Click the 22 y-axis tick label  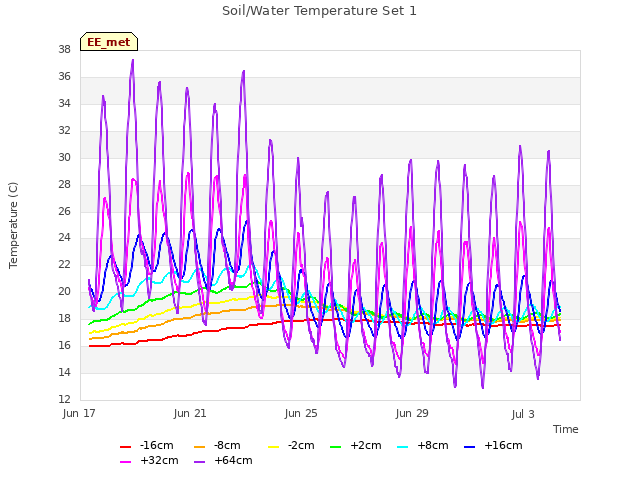[x=64, y=264]
